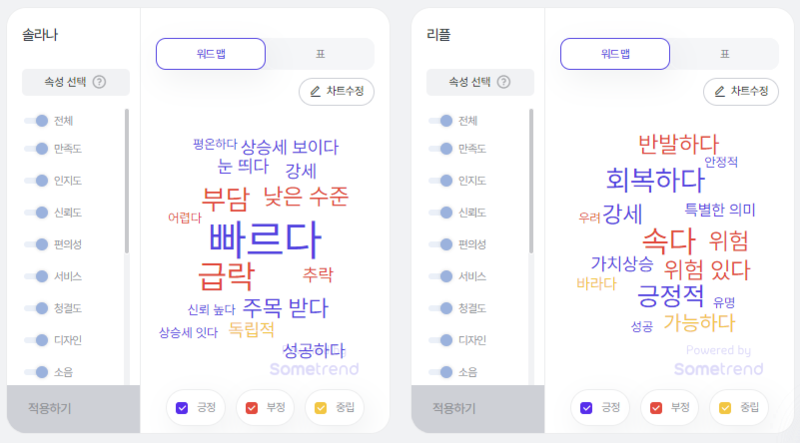
Task: Toggle the 디자인 switch in 리플 panel
Action: click(x=440, y=340)
